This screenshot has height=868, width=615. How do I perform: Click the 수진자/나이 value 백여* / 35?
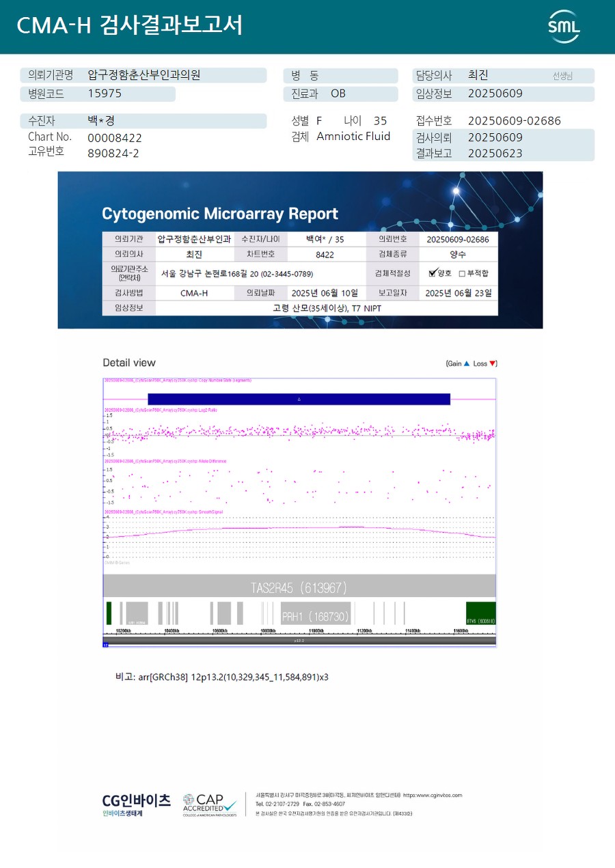325,240
